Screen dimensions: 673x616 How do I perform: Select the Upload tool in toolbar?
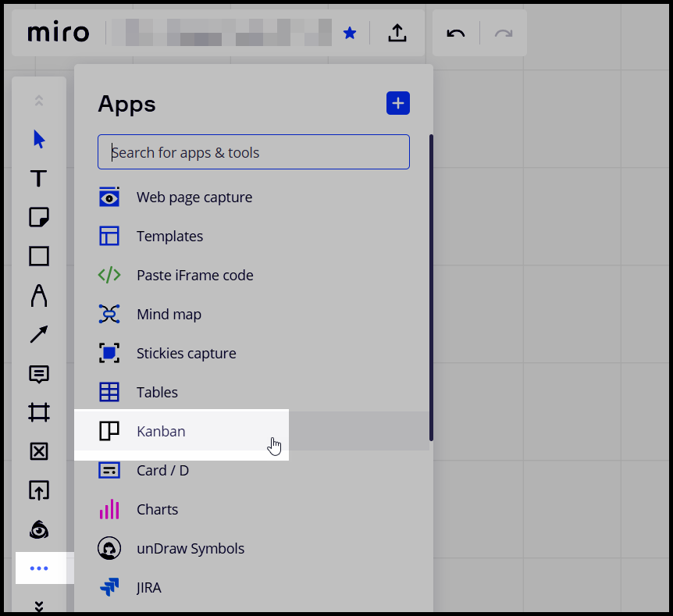click(39, 490)
